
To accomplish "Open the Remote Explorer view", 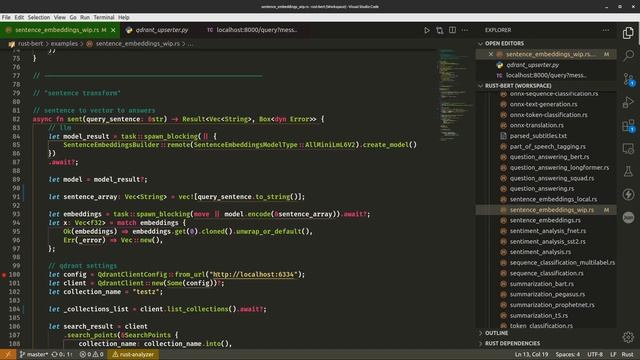I will click(628, 148).
